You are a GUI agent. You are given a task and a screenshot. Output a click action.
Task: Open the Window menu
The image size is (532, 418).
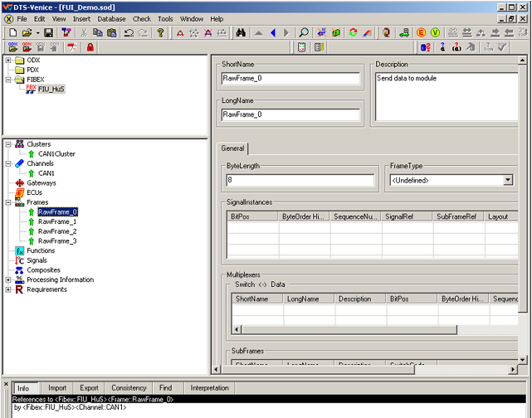point(192,19)
